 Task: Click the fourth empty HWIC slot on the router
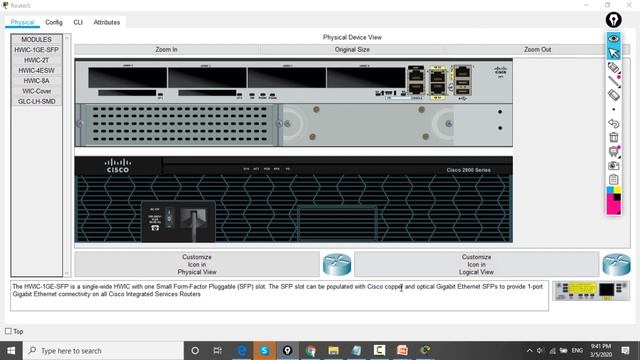pos(366,78)
